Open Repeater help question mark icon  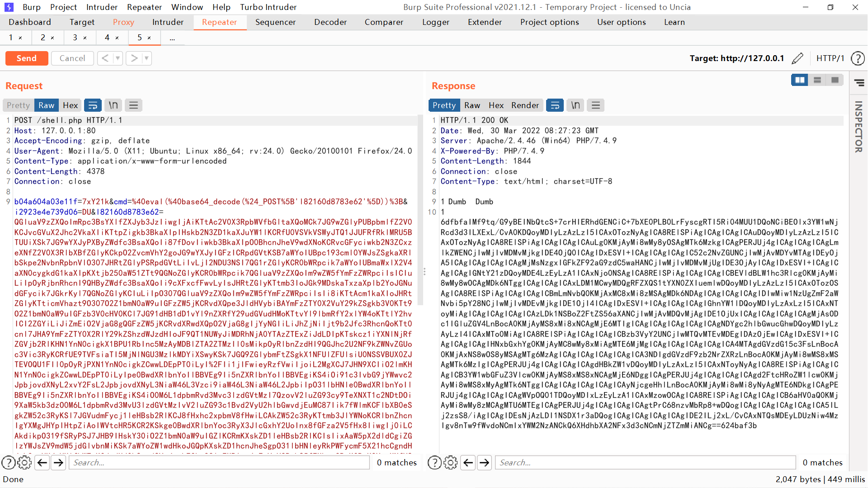(x=858, y=58)
